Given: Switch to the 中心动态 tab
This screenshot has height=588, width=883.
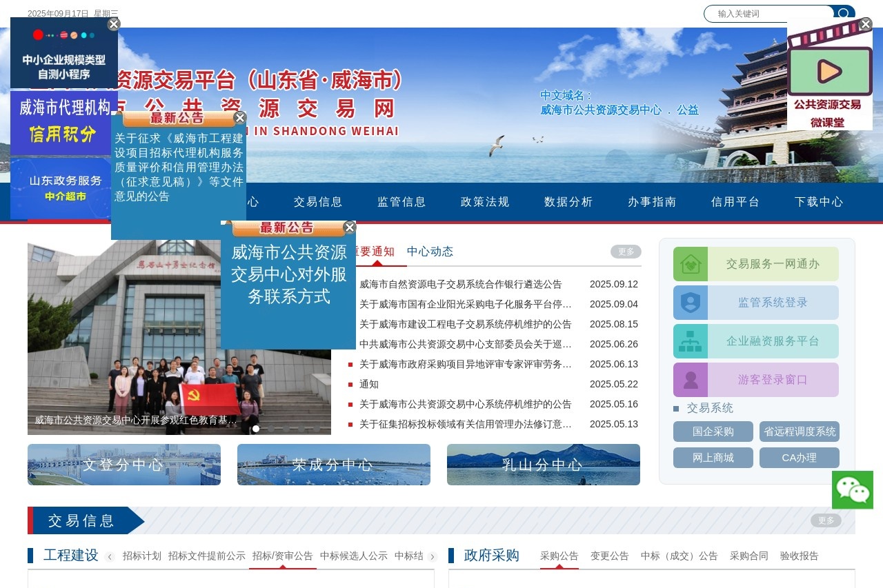Looking at the screenshot, I should point(430,252).
